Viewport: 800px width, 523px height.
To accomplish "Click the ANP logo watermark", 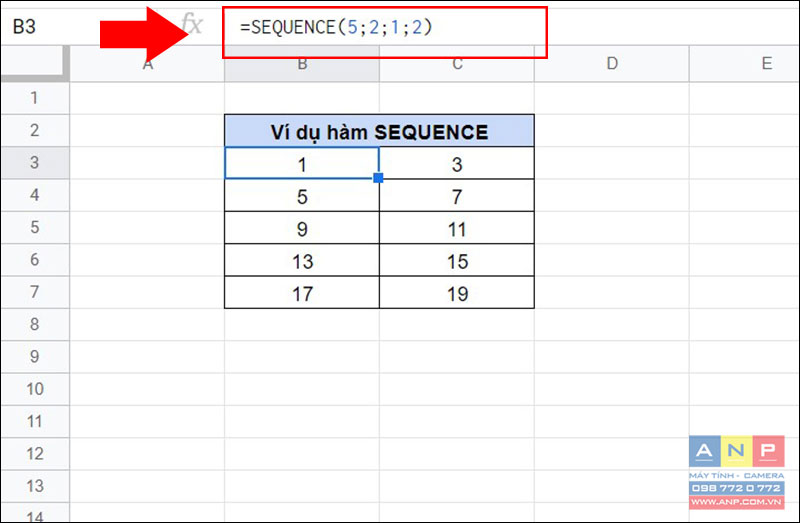I will (738, 453).
